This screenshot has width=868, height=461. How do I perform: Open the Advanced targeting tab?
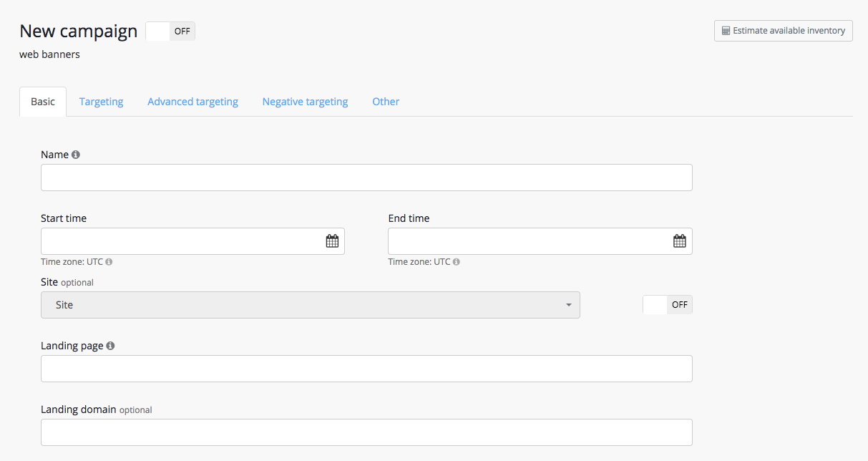192,102
